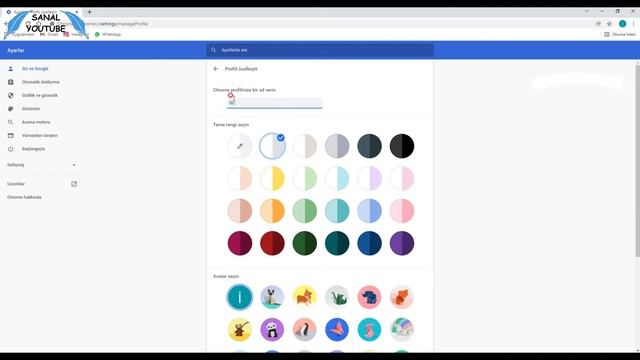Open Gizlilik ve güvenlik settings
Viewport: 640px width, 360px height.
tap(41, 96)
